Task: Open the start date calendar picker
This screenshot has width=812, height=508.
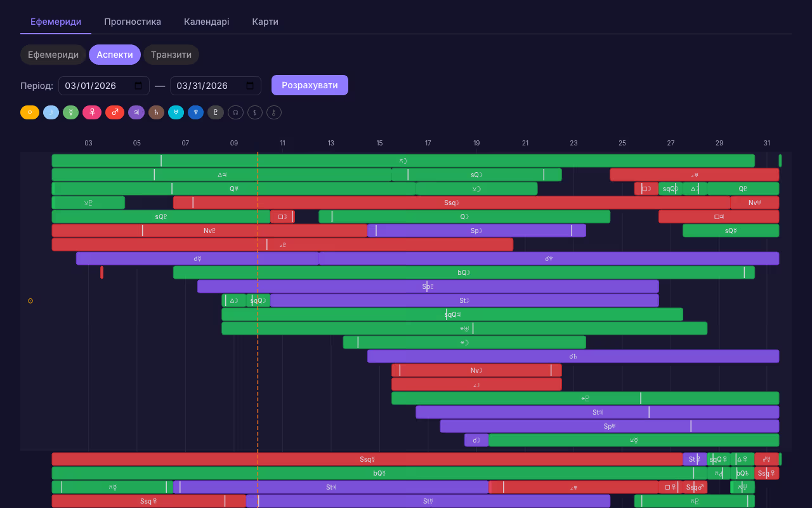Action: click(x=139, y=86)
